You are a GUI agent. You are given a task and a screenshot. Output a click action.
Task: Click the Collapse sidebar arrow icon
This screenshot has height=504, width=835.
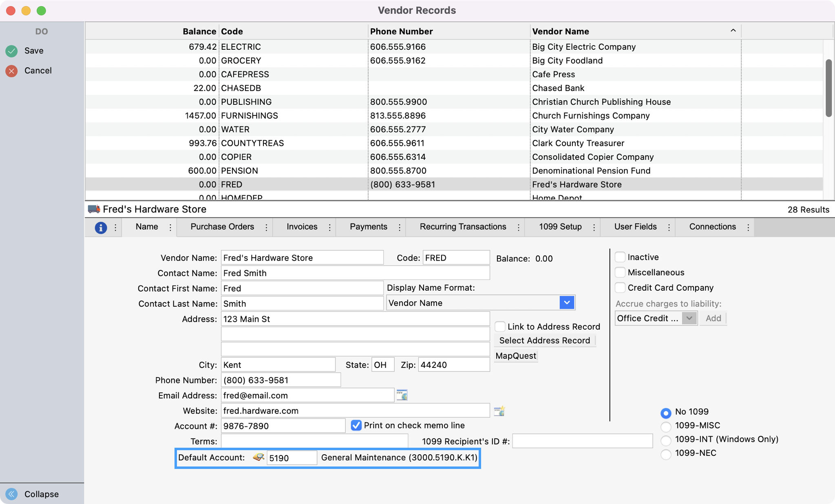11,494
